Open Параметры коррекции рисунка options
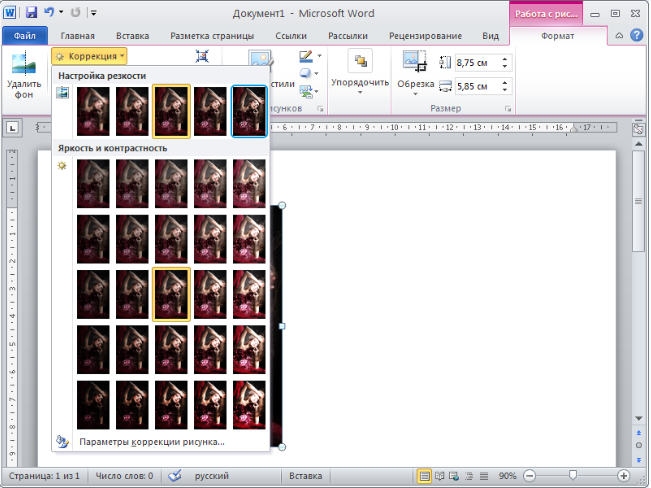Screen dimensions: 651x488 [x=151, y=441]
